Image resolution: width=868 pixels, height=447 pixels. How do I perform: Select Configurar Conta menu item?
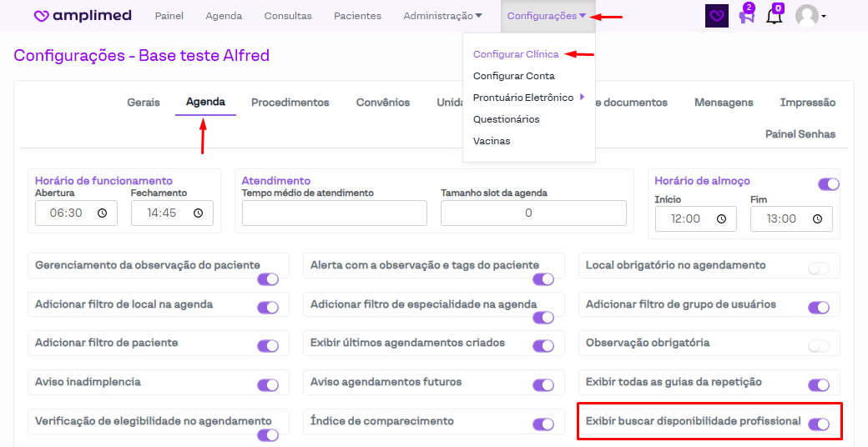tap(513, 76)
